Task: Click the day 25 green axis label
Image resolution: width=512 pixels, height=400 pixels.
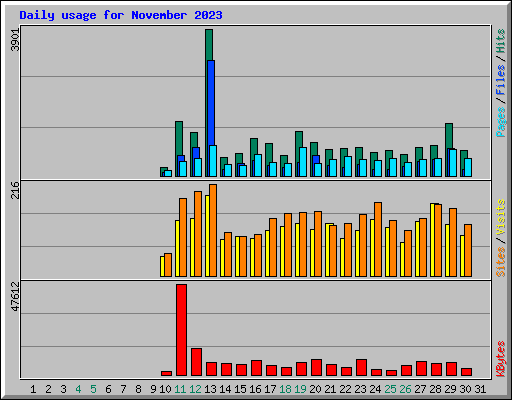Action: (390, 389)
